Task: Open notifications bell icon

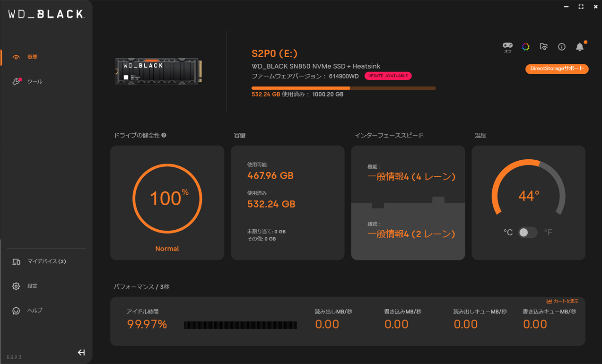Action: [580, 47]
